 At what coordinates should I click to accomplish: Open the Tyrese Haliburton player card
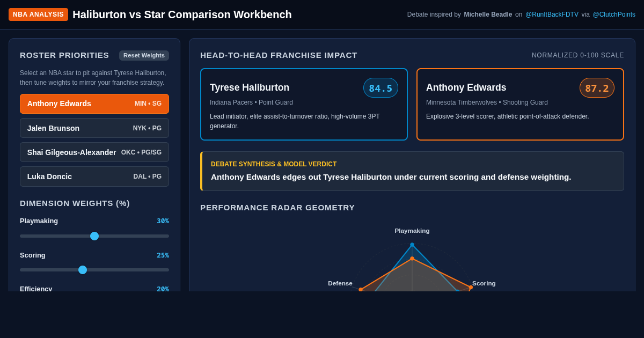tap(304, 104)
